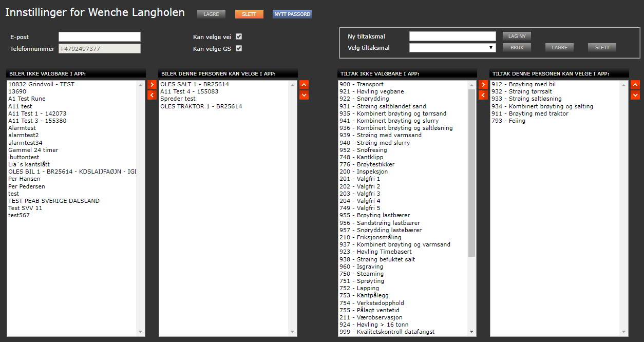Image resolution: width=644 pixels, height=342 pixels.
Task: Move selected vehicle up in selectable list
Action: point(304,84)
